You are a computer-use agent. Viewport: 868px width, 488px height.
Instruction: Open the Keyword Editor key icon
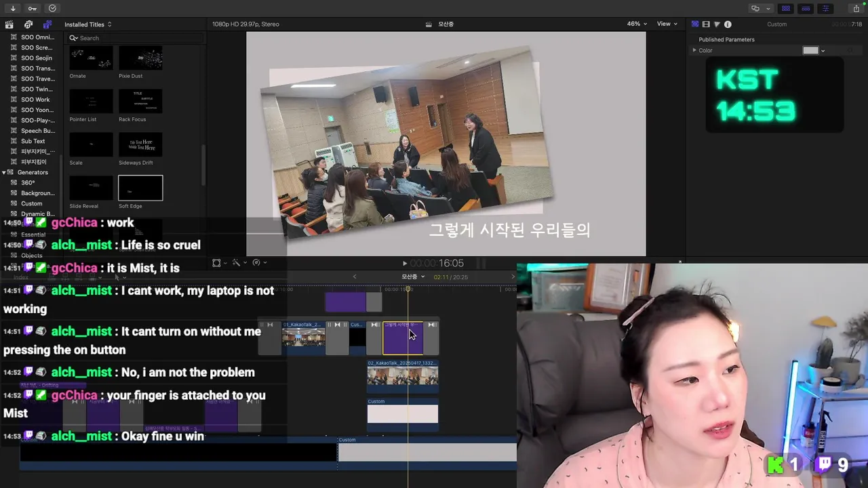tap(33, 8)
